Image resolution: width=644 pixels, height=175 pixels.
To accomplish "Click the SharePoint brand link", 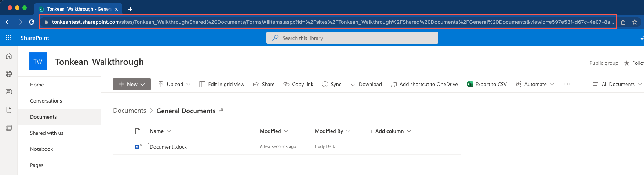I will [x=35, y=38].
